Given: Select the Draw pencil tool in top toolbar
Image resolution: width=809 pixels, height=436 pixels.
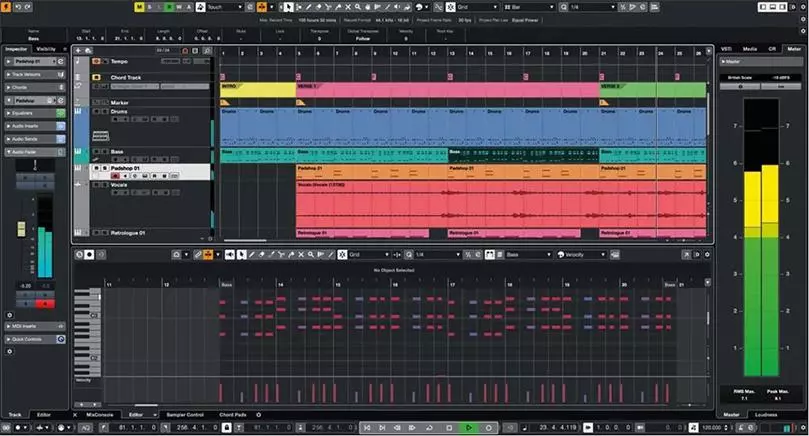Looking at the screenshot, I should coord(309,7).
